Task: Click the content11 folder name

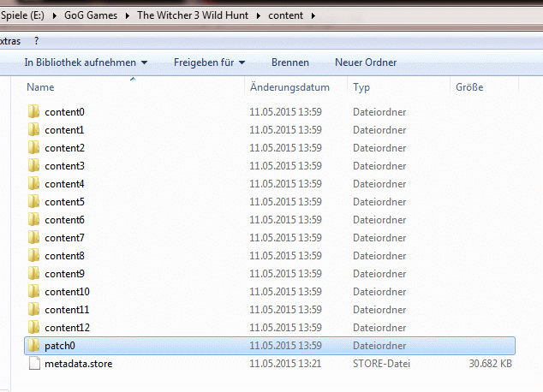Action: click(67, 310)
